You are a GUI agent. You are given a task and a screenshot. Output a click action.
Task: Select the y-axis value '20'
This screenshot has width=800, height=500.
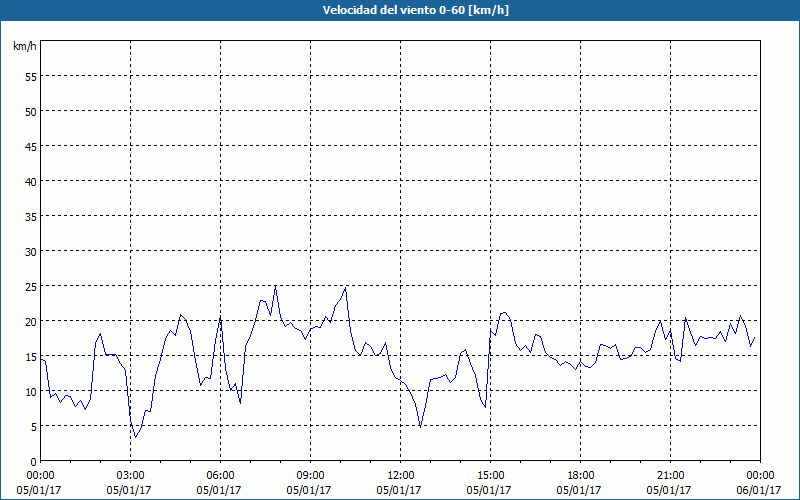pos(31,321)
